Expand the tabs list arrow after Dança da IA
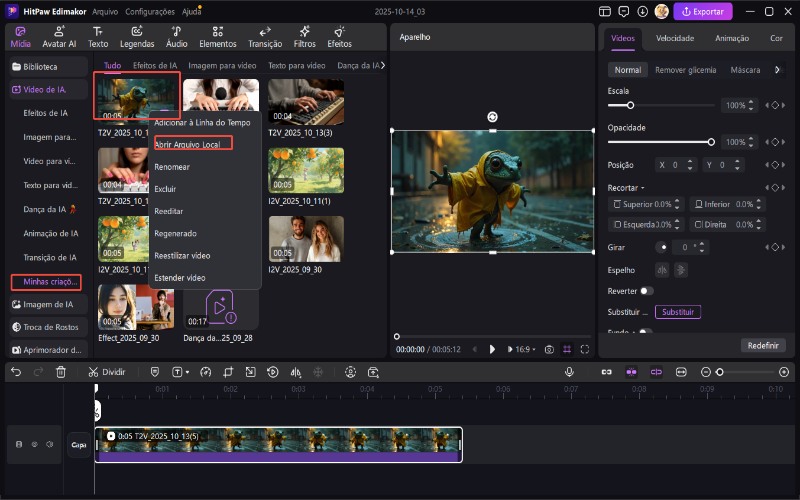Screen dimensions: 800x500 (x=384, y=65)
